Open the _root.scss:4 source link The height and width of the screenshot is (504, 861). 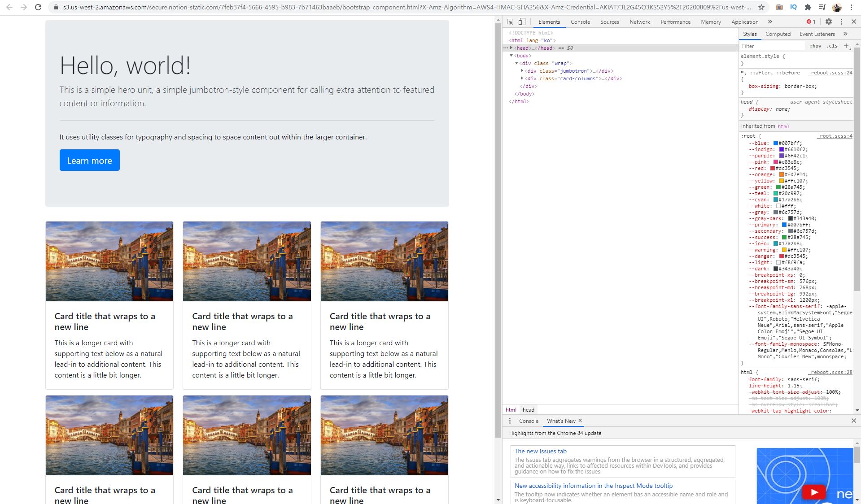(x=835, y=136)
